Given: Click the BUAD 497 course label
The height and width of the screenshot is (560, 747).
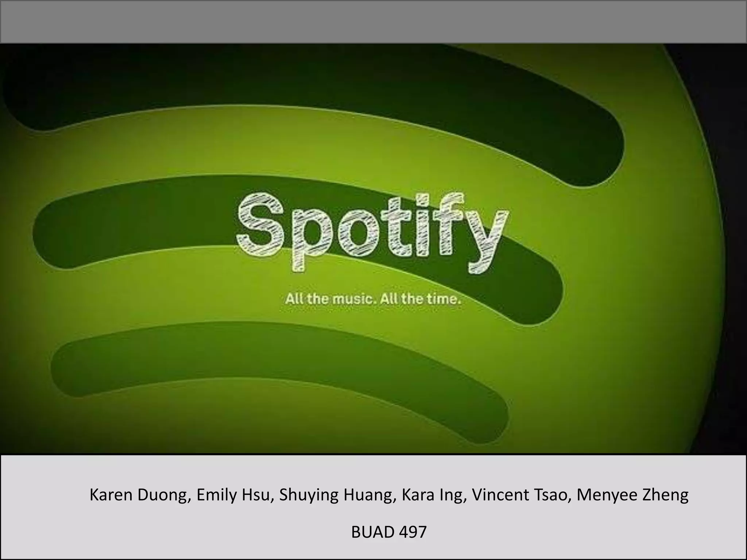Looking at the screenshot, I should click(389, 532).
